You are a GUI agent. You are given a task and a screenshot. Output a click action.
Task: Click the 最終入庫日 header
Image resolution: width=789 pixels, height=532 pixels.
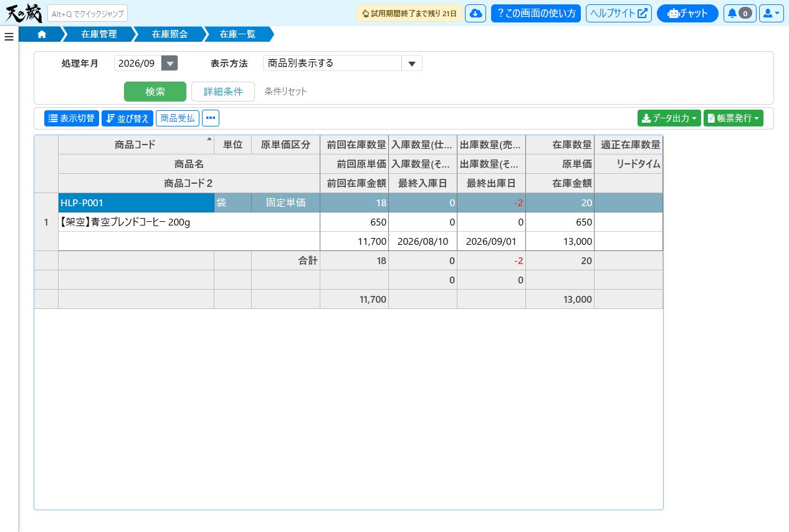pos(423,183)
